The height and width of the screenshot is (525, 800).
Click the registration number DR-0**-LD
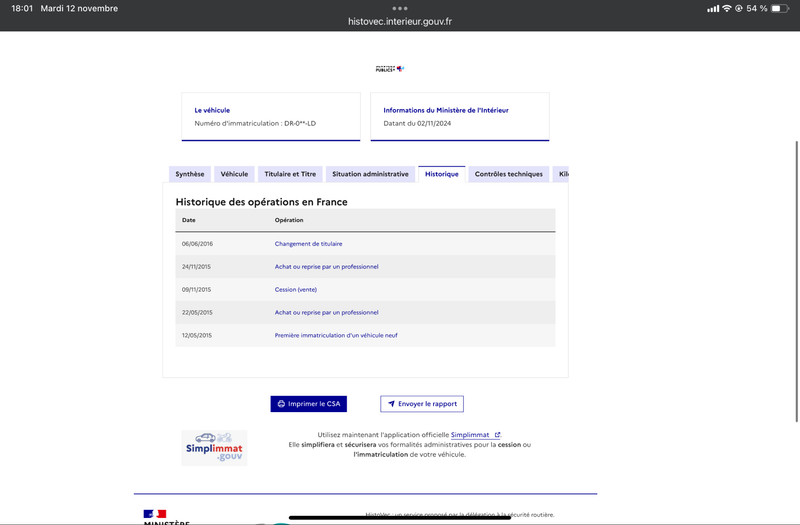(x=300, y=123)
